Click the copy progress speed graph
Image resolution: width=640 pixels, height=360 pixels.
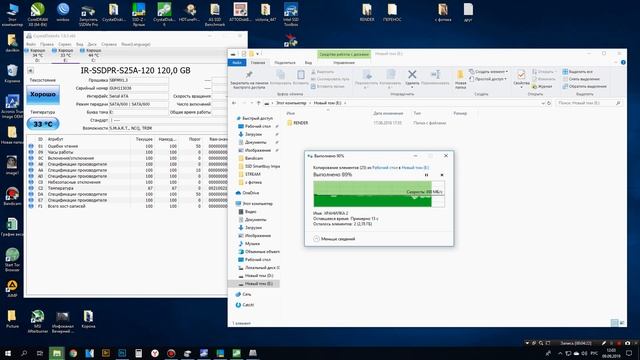click(x=378, y=194)
